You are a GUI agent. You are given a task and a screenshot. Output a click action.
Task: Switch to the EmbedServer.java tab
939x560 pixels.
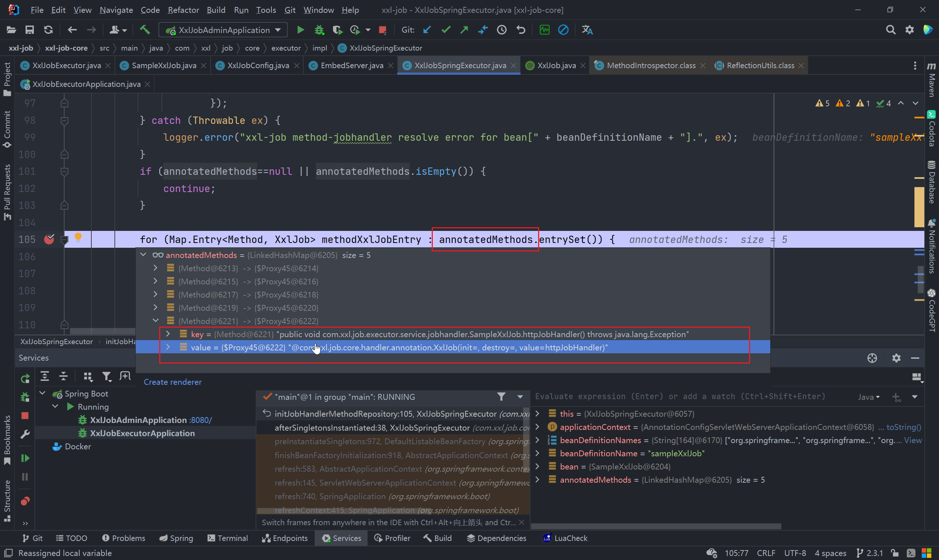click(x=351, y=65)
